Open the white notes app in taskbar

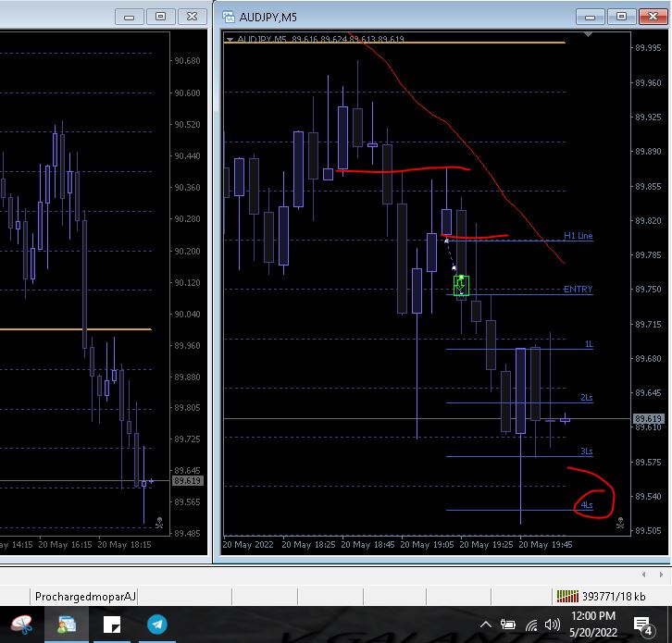112,624
